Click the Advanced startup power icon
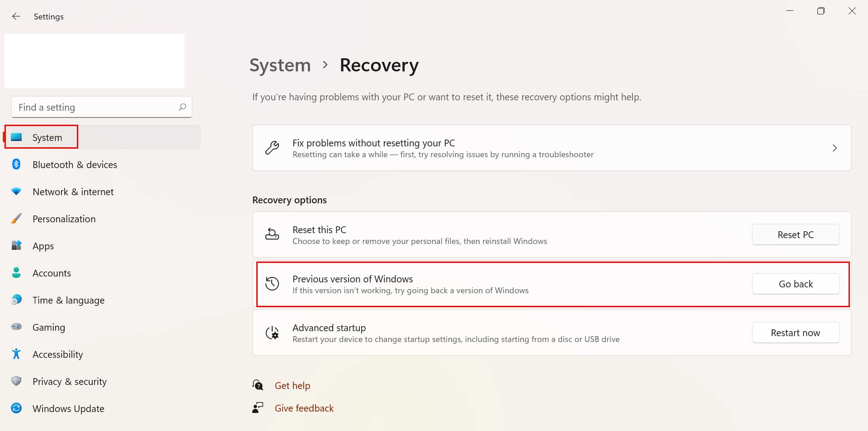This screenshot has height=431, width=868. 272,333
